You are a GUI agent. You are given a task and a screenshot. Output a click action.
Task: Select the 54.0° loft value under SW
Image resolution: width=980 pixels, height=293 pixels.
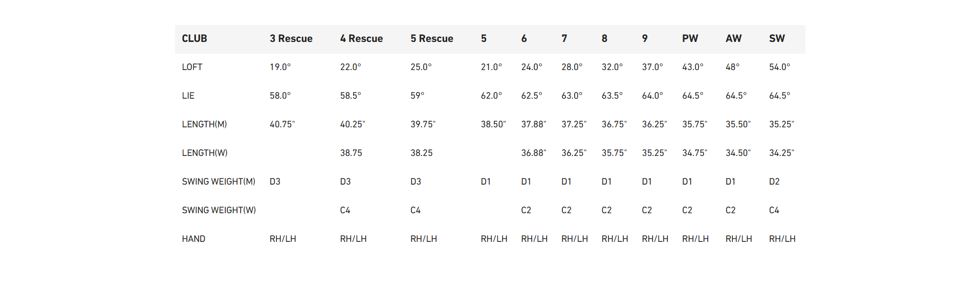779,67
